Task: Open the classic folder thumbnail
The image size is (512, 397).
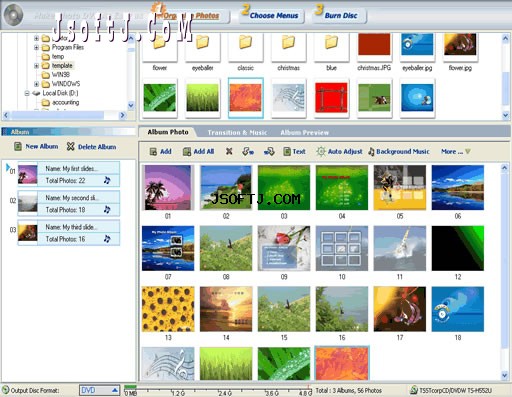Action: [x=246, y=48]
